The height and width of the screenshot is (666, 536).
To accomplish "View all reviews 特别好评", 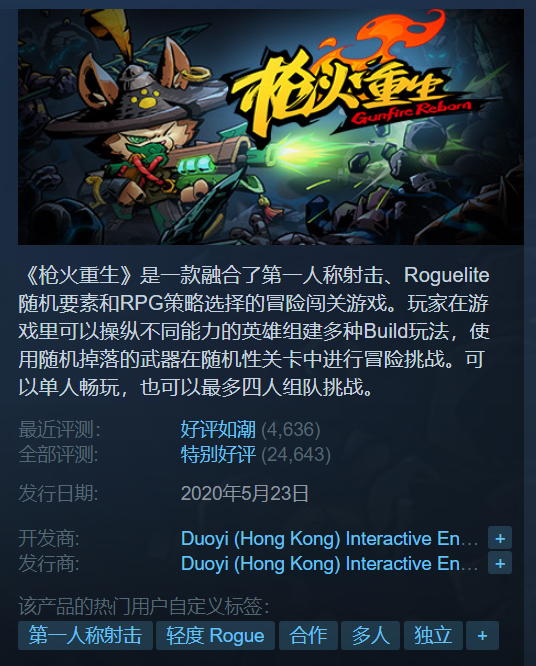I will coord(218,454).
